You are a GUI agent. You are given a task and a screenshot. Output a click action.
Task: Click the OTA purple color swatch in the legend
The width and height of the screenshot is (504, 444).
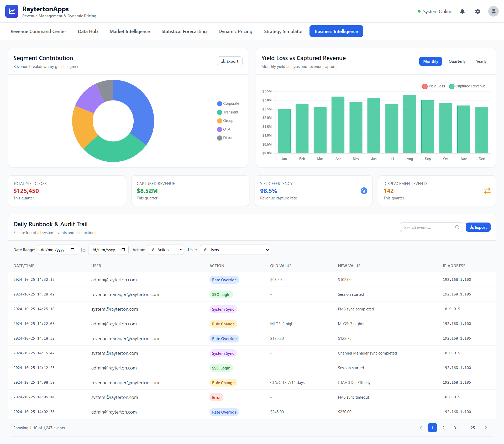pyautogui.click(x=219, y=129)
